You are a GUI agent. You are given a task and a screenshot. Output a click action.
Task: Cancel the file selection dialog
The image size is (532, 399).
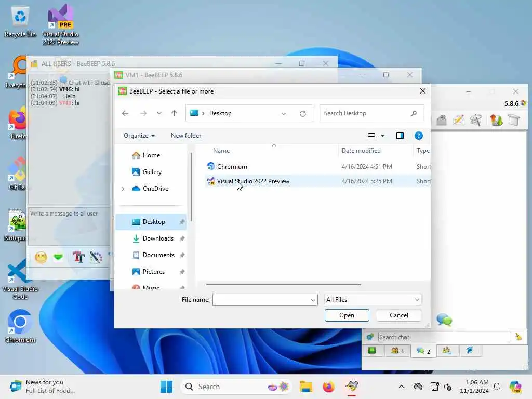pyautogui.click(x=398, y=315)
